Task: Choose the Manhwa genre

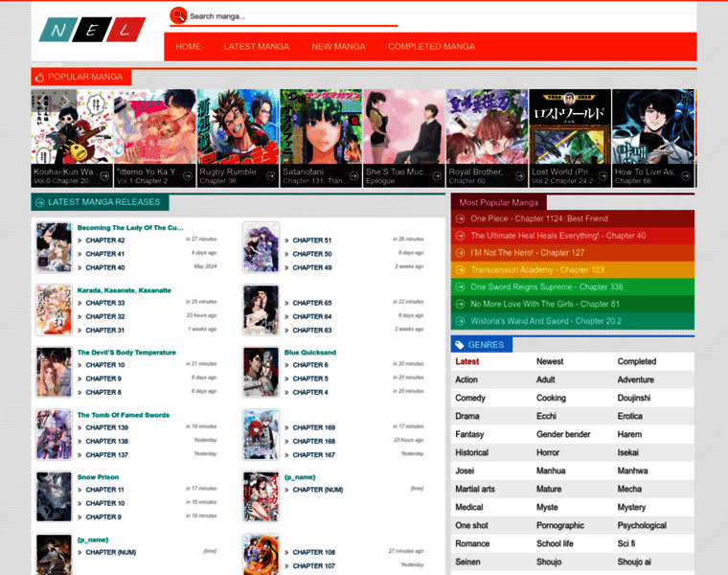Action: point(632,471)
